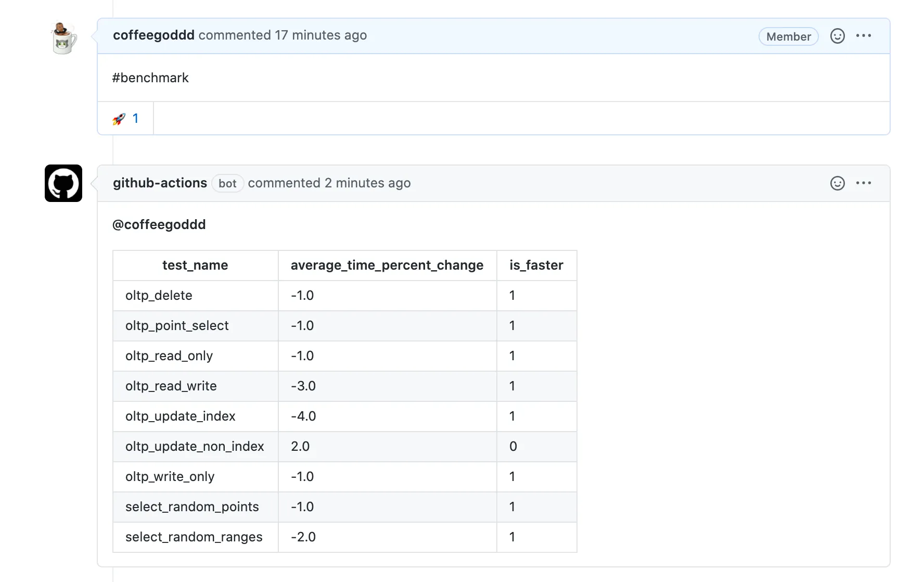Open the kebab options menu on coffeegoddd's comment
Image resolution: width=924 pixels, height=582 pixels.
tap(864, 35)
